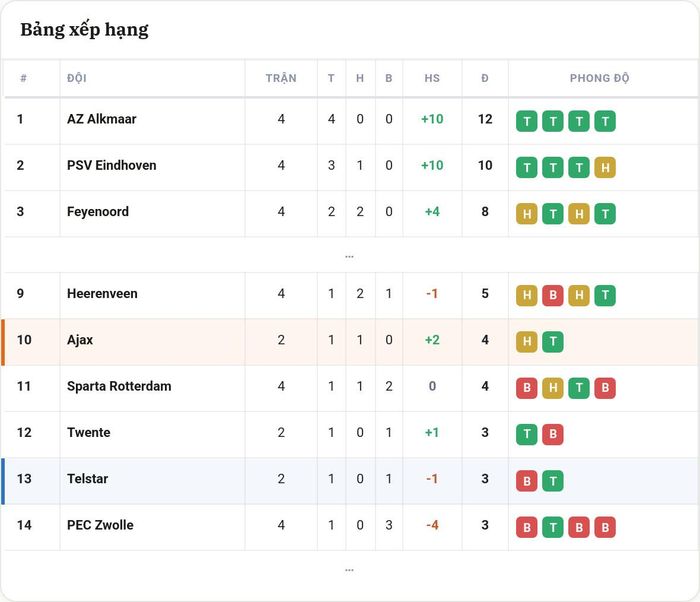Open the Sparta Rotterdam team link
Viewport: 700px width, 602px height.
(x=119, y=386)
